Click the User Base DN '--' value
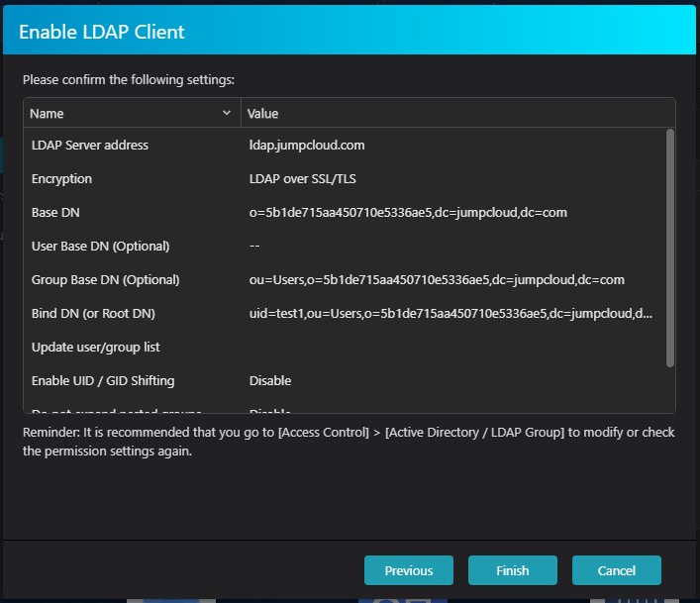 pyautogui.click(x=254, y=246)
